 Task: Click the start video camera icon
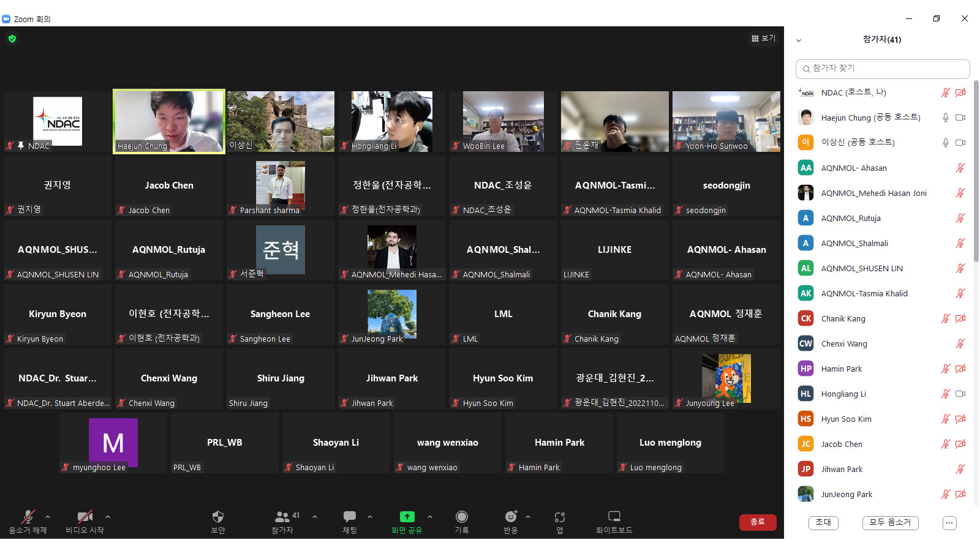(x=85, y=517)
